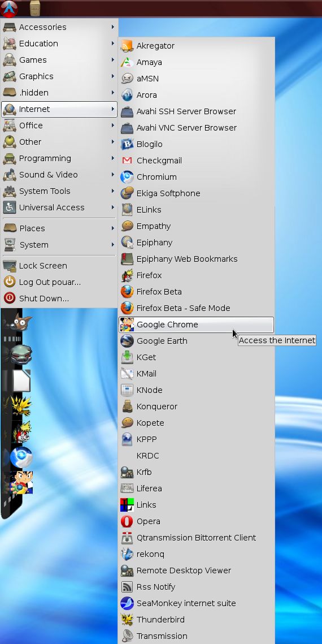Launch KNode newsreader

pyautogui.click(x=196, y=390)
